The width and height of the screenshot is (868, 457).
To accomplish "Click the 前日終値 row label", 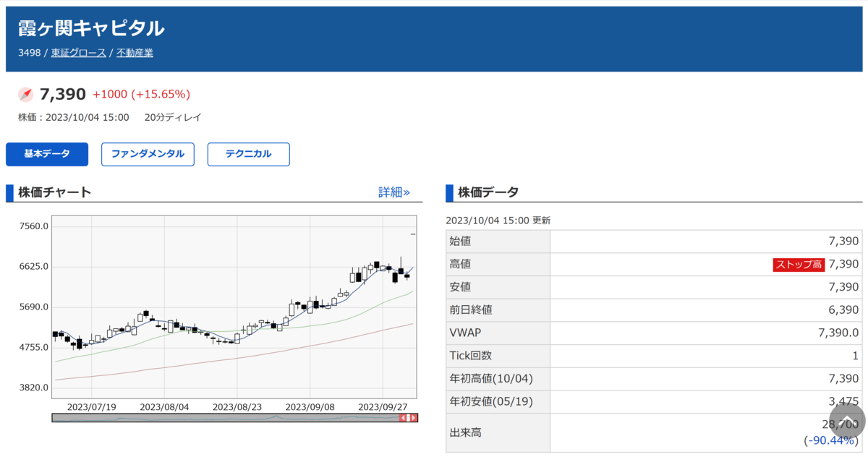I will [x=471, y=310].
